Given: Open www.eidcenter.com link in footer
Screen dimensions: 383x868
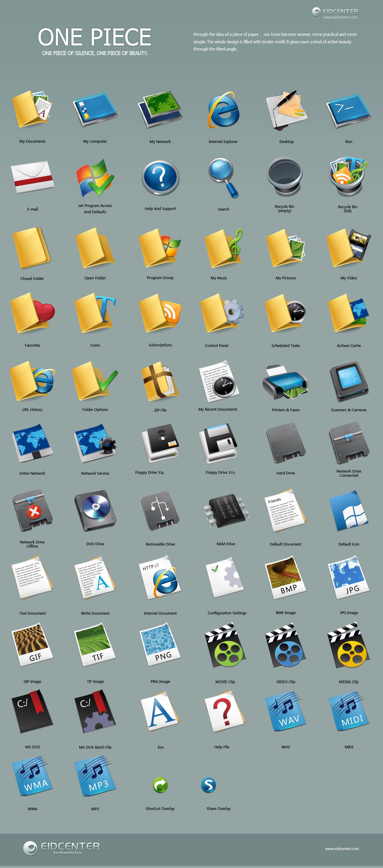Looking at the screenshot, I should 342,849.
